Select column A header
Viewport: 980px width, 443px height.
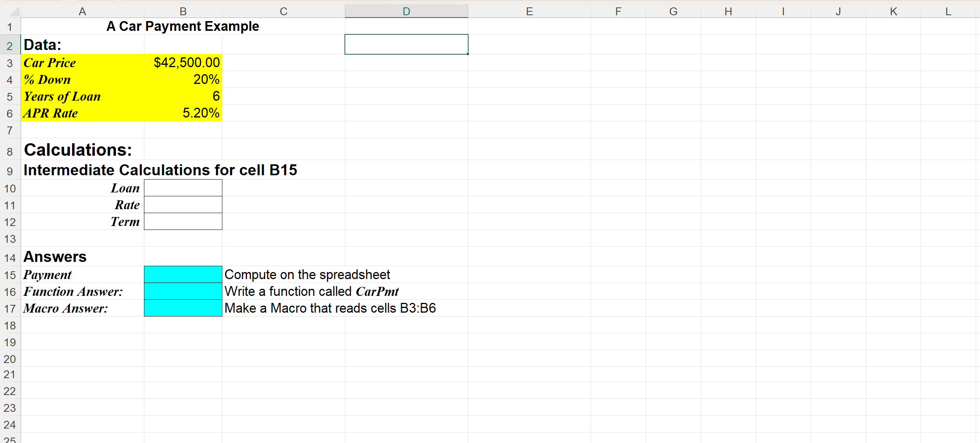coord(82,11)
